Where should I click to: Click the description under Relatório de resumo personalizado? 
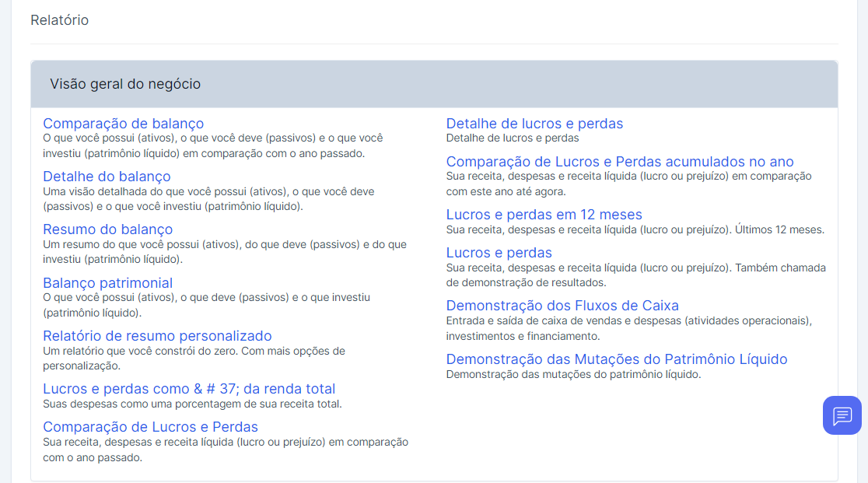194,358
